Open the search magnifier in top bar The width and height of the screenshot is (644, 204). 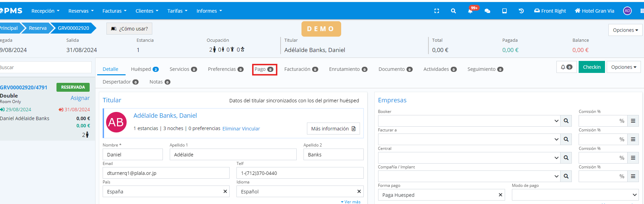(453, 11)
